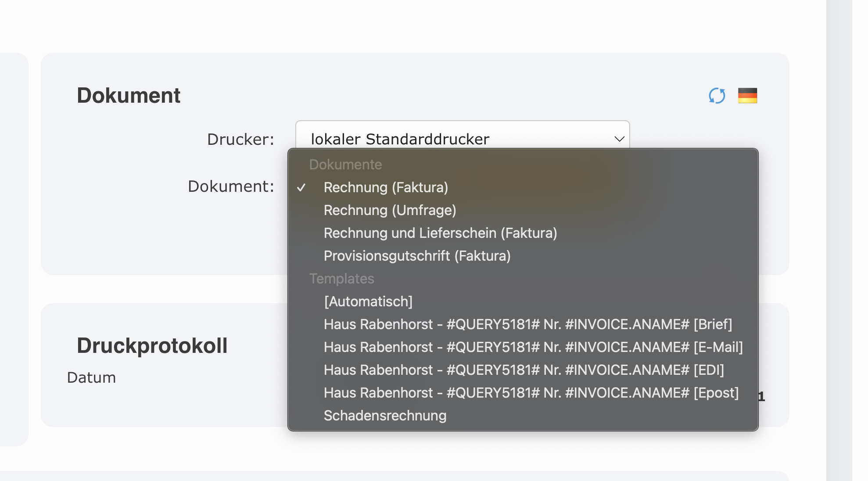The width and height of the screenshot is (868, 481).
Task: Select Haus Rabenhorst [EDI] template
Action: pyautogui.click(x=524, y=370)
